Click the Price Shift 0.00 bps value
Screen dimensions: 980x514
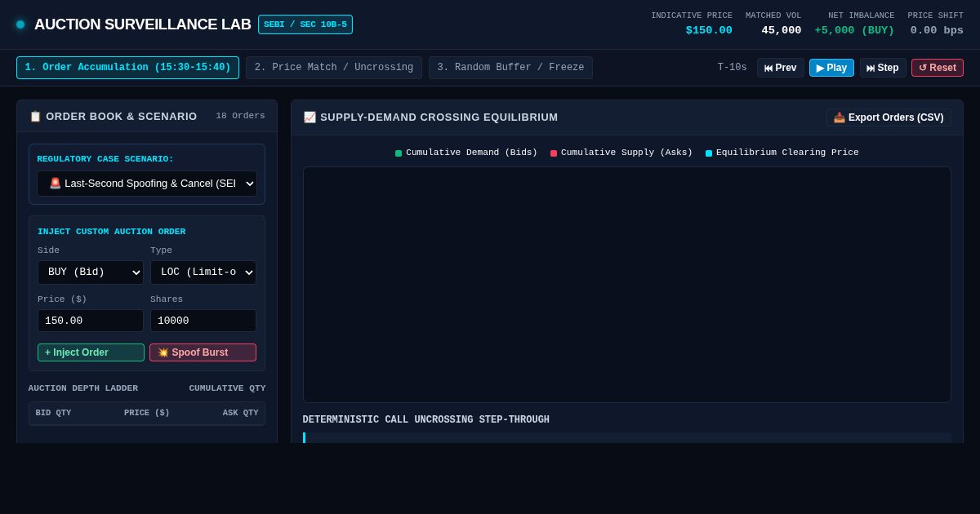pyautogui.click(x=937, y=30)
